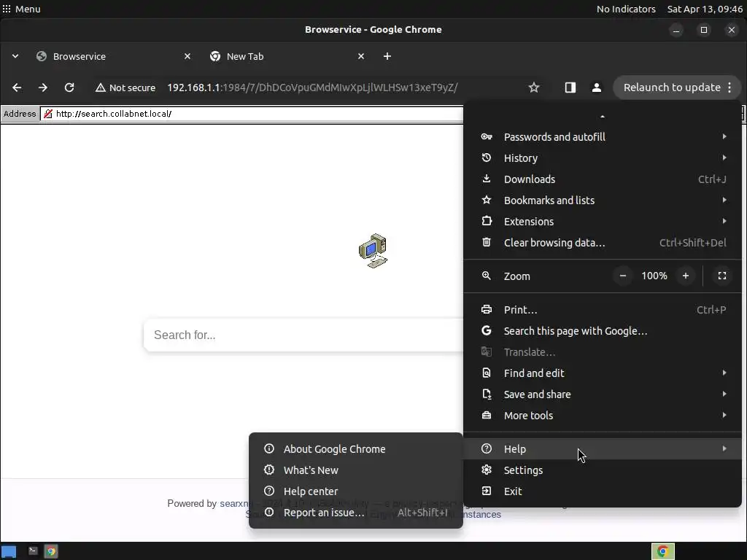Toggle the side panel icon
Viewport: 747px width, 560px height.
coord(570,87)
